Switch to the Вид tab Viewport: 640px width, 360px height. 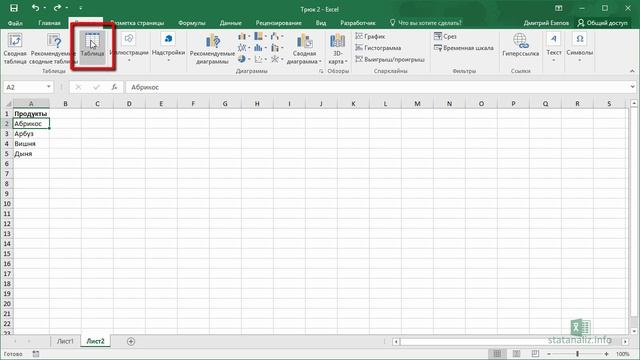[x=321, y=23]
